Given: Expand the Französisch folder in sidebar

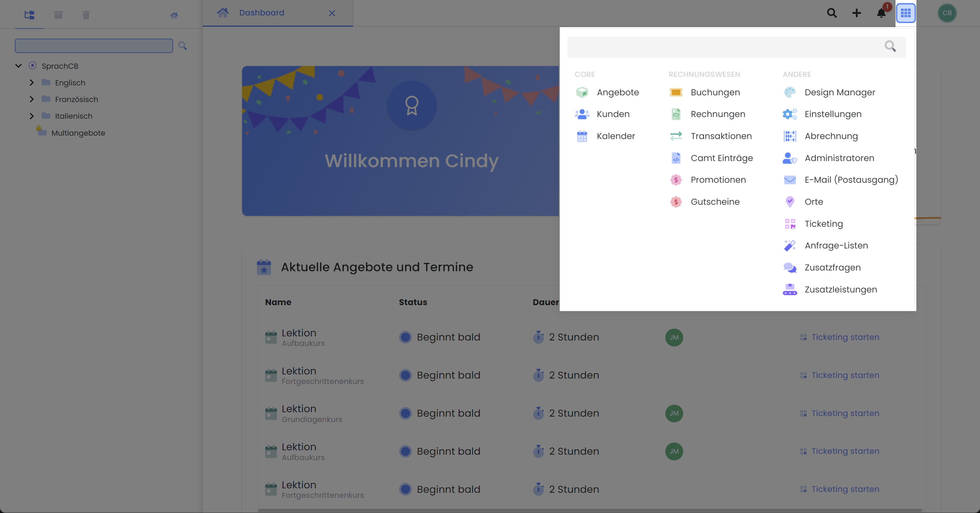Looking at the screenshot, I should click(30, 99).
